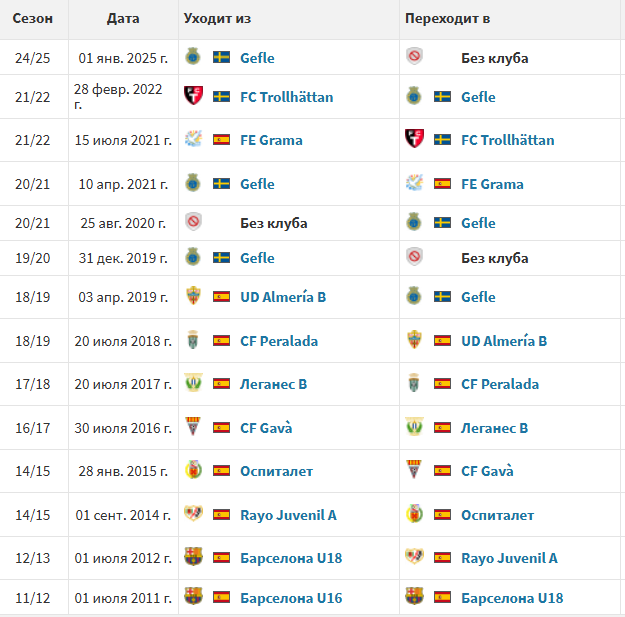Click the Barcelona crest beside Барселона U16

[193, 597]
